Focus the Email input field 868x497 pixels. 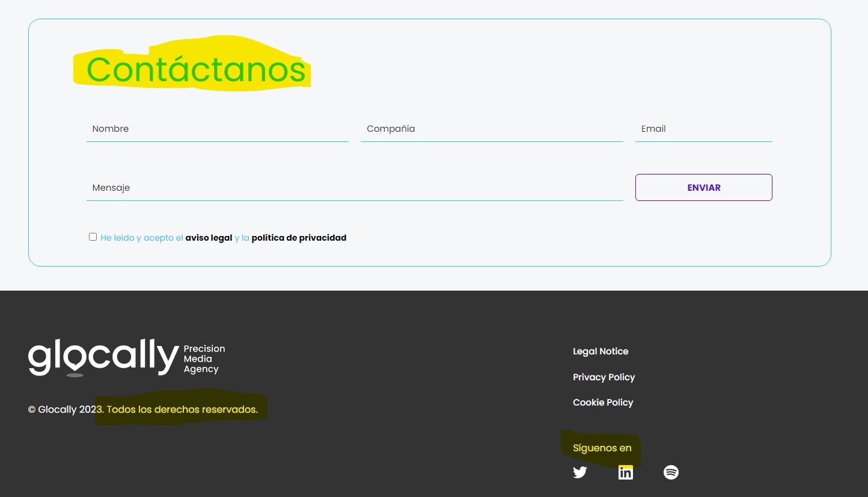(x=703, y=129)
